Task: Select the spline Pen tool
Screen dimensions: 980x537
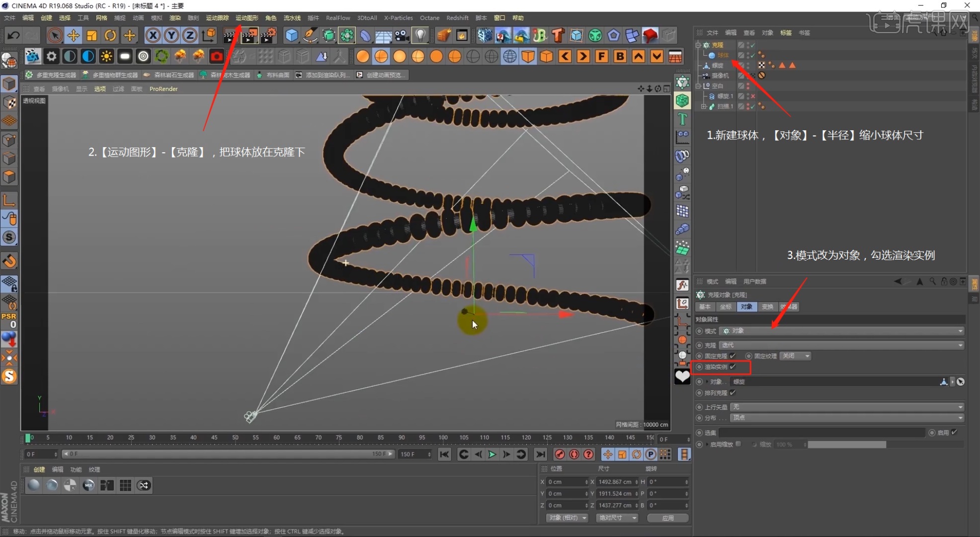Action: click(x=310, y=35)
